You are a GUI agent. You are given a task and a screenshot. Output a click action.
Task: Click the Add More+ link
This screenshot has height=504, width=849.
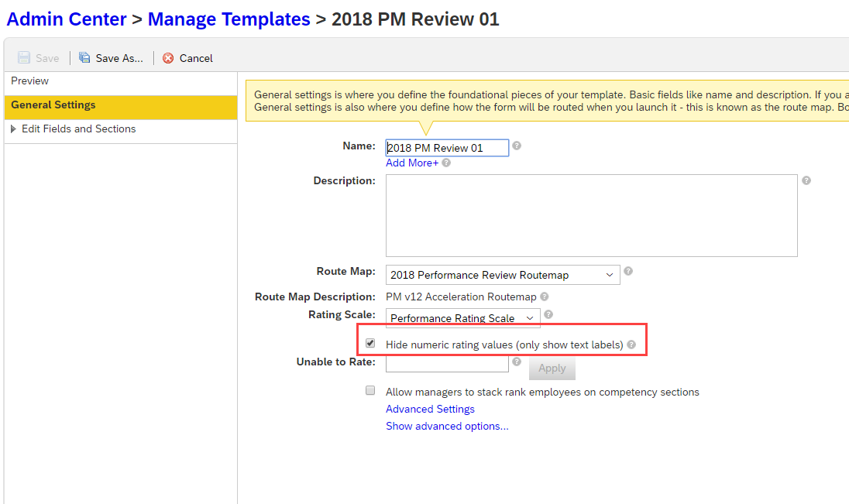[x=412, y=163]
